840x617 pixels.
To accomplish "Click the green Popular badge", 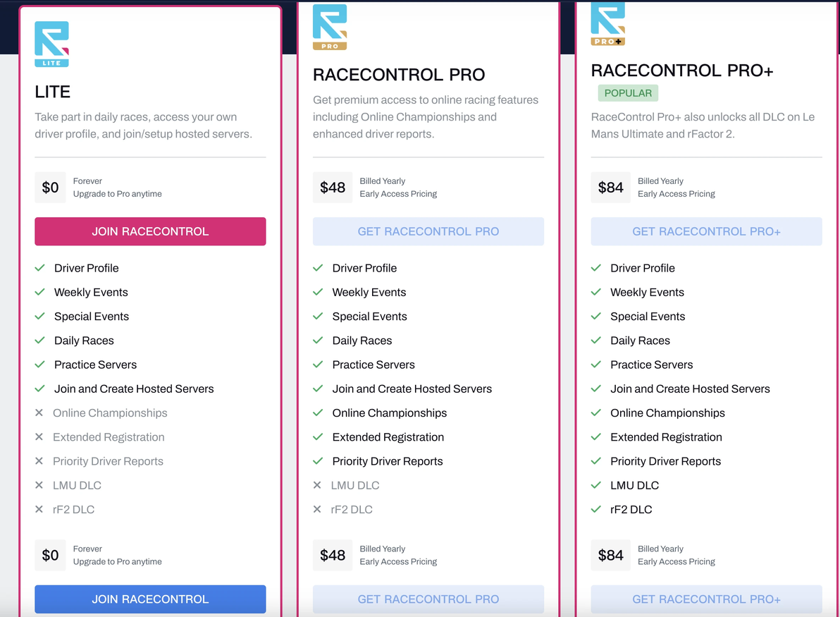I will (628, 93).
